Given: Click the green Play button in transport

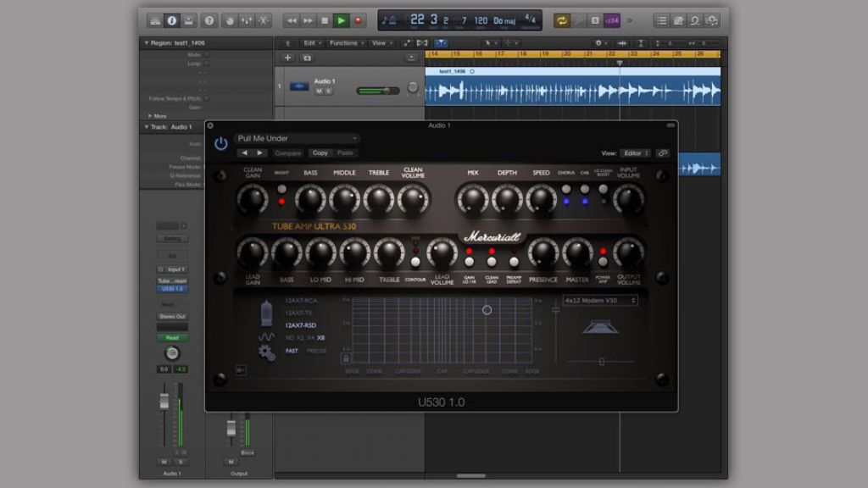Looking at the screenshot, I should (341, 20).
